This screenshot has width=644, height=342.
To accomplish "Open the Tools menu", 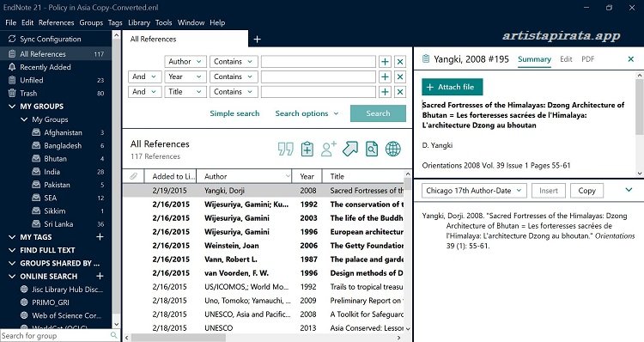I will pyautogui.click(x=163, y=22).
